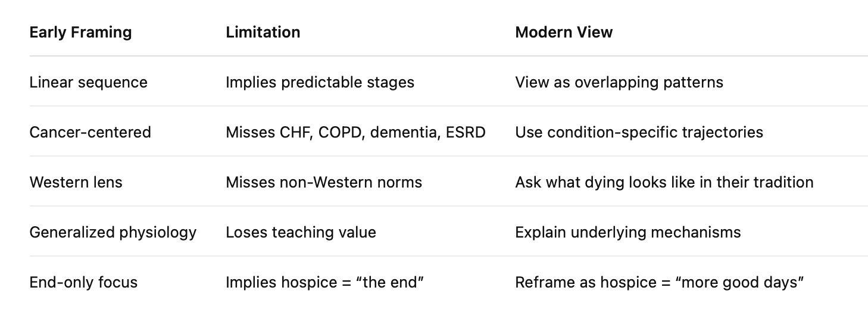Click Use condition-specific trajectories cell
868x331 pixels.
click(639, 132)
